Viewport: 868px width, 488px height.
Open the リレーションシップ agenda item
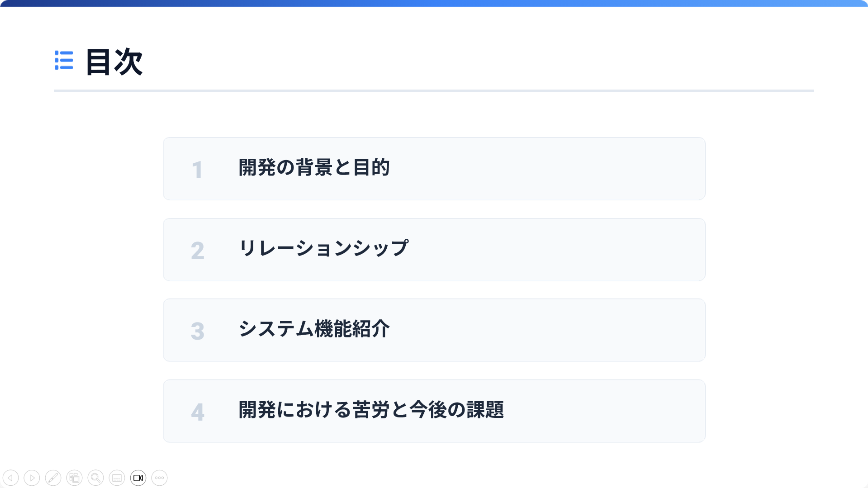[x=323, y=248]
